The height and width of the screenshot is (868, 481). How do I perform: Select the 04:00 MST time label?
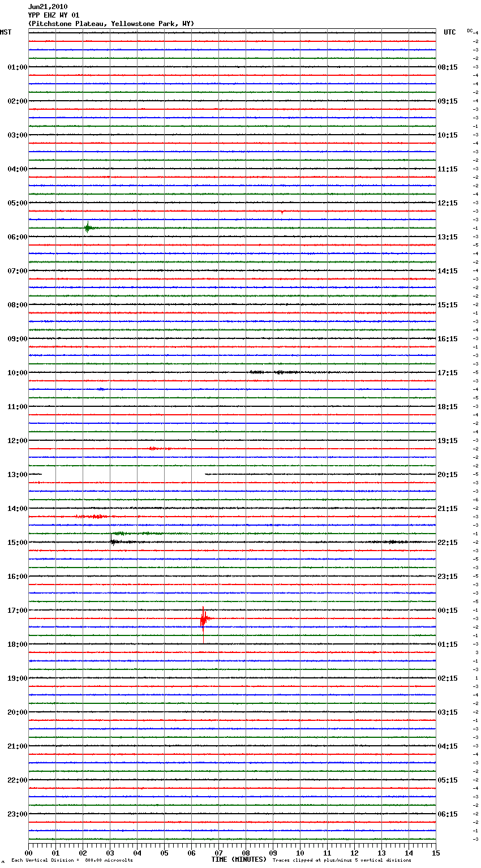pos(18,169)
